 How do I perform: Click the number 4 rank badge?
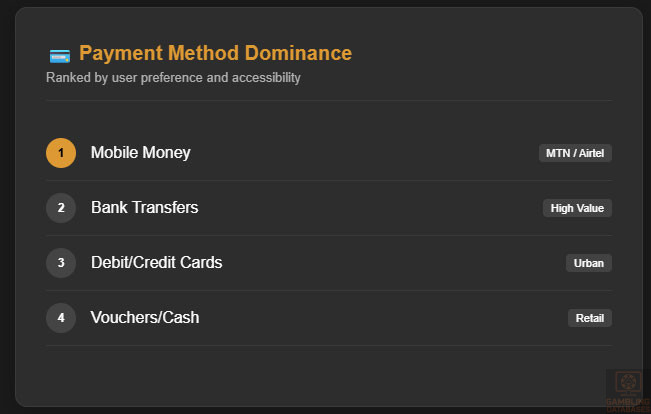point(61,318)
